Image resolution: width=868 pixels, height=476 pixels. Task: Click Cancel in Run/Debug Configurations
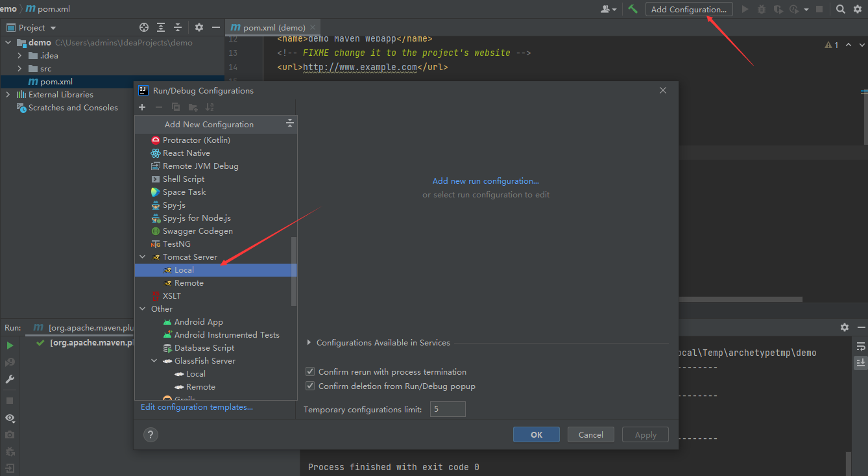pyautogui.click(x=591, y=435)
